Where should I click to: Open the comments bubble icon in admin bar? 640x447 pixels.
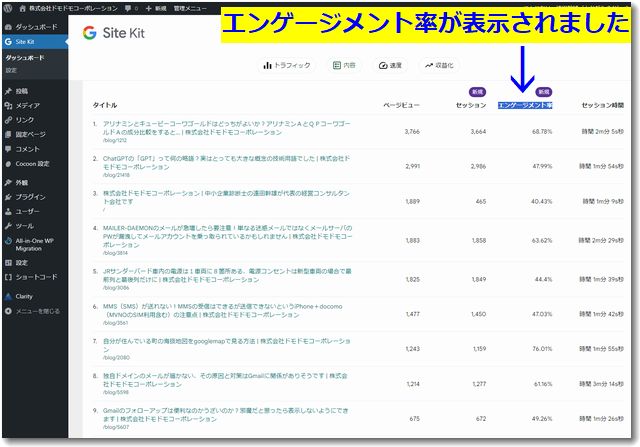coord(128,8)
